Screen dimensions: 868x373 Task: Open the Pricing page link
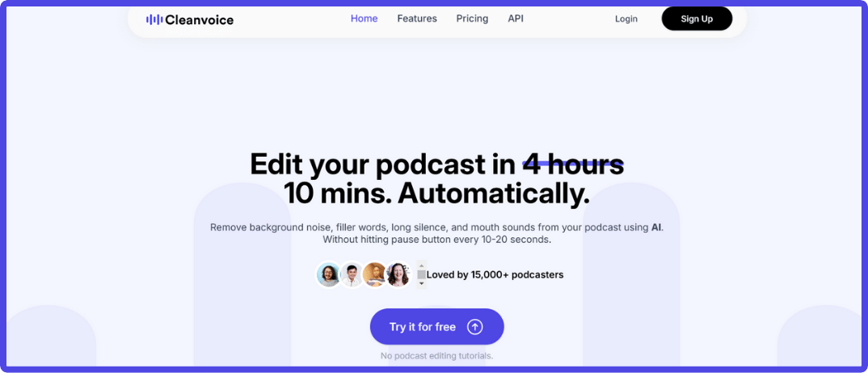472,19
